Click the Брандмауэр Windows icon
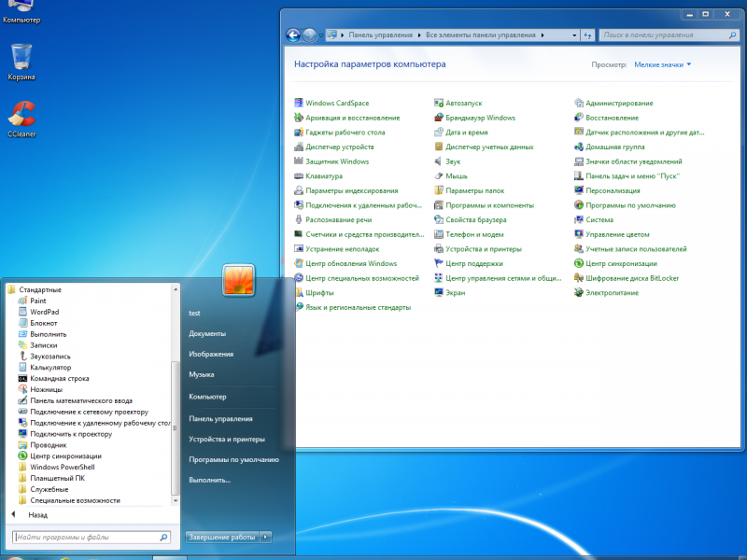Viewport: 747px width, 560px height. tap(439, 118)
